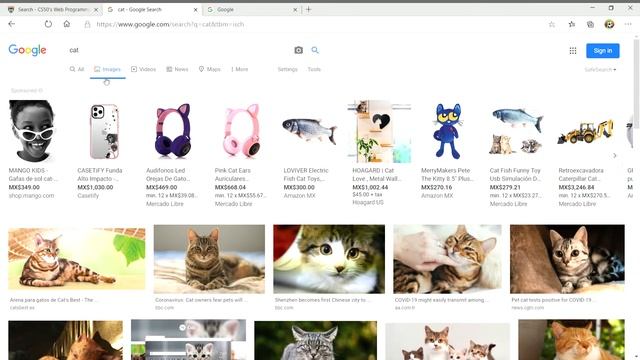Open the Audifonos Led Orejas De Gato link
Screen dimensions: 640x360
coord(168,174)
